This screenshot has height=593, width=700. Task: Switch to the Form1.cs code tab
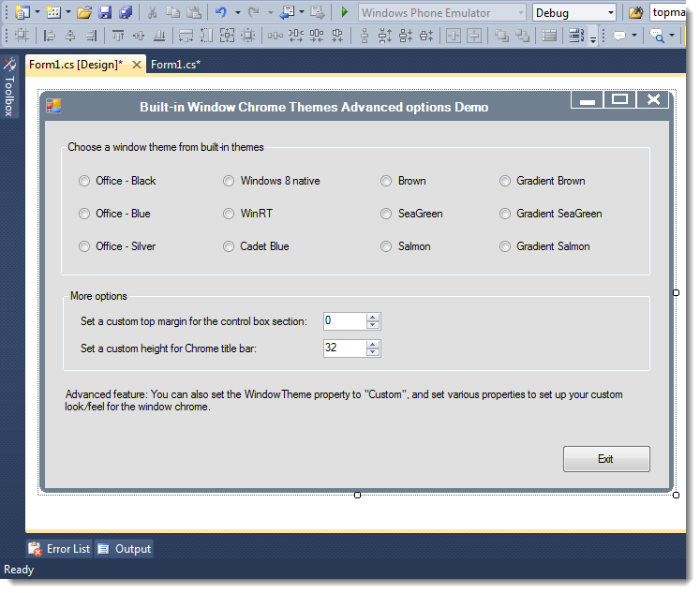point(175,65)
